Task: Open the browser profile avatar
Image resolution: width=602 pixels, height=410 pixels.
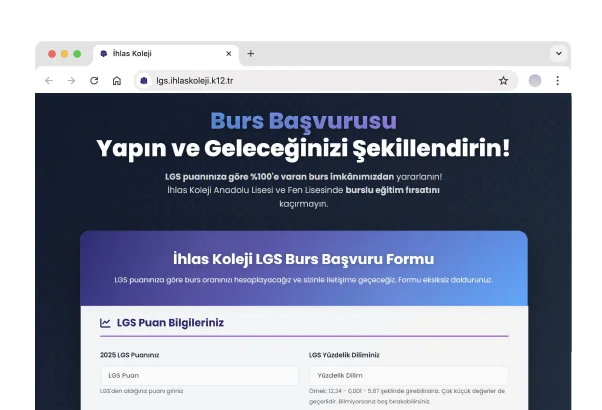Action: coord(535,81)
